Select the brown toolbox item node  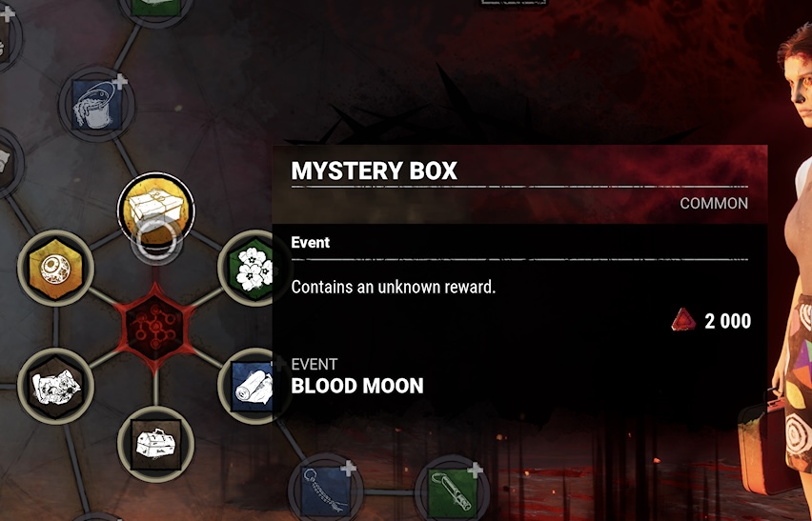156,445
